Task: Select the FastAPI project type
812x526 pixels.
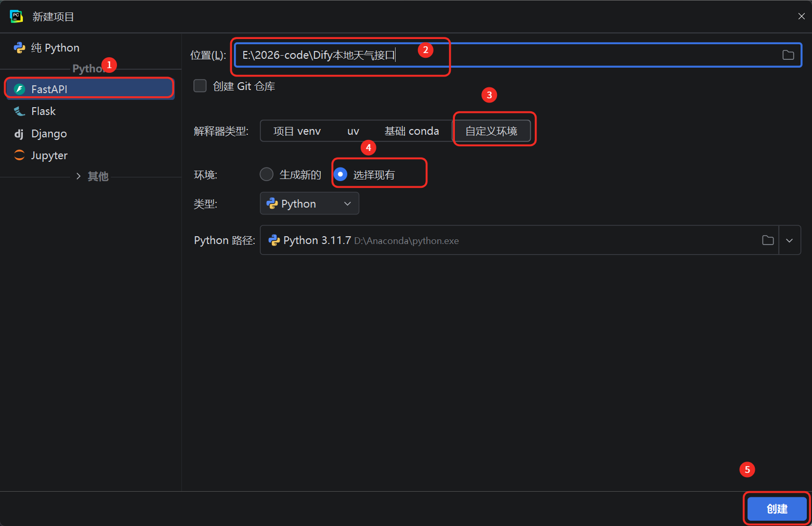Action: point(89,89)
